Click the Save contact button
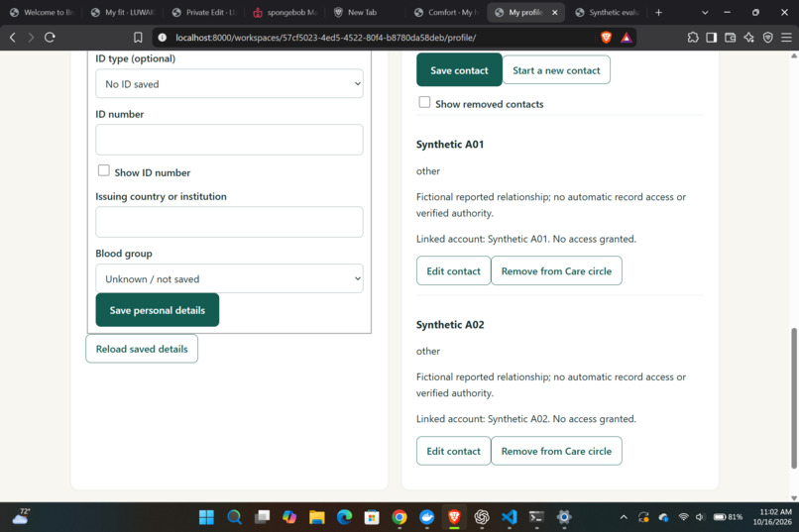 pyautogui.click(x=459, y=70)
